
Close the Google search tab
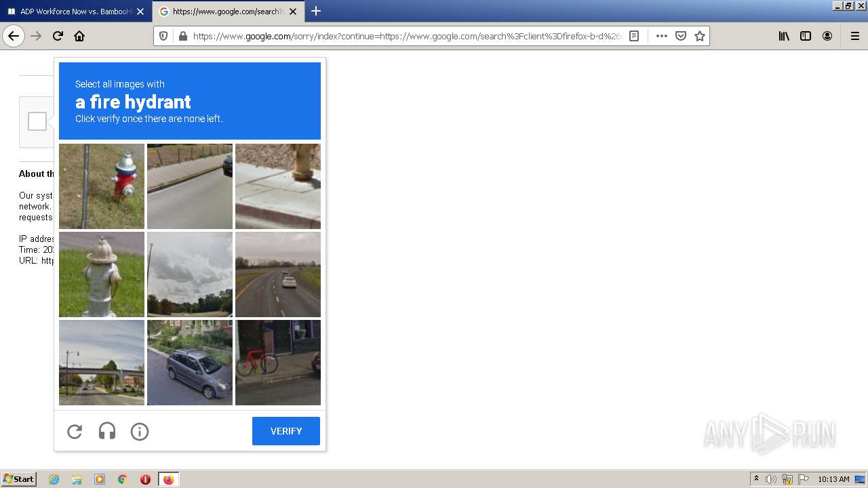point(293,12)
